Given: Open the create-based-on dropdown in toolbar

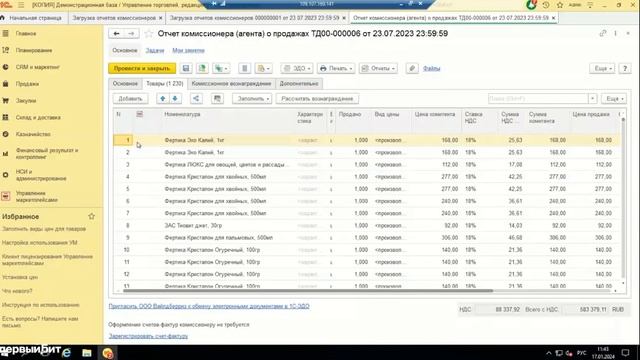Looking at the screenshot, I should pos(222,68).
